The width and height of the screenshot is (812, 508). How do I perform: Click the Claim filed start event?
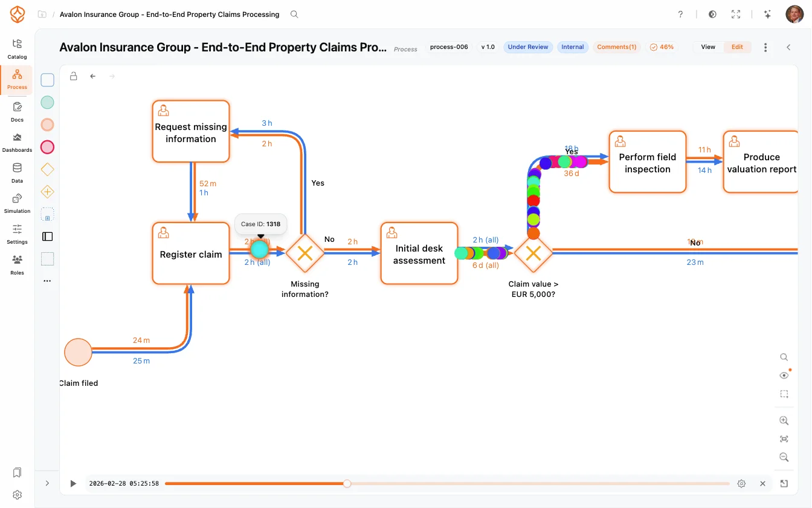79,352
